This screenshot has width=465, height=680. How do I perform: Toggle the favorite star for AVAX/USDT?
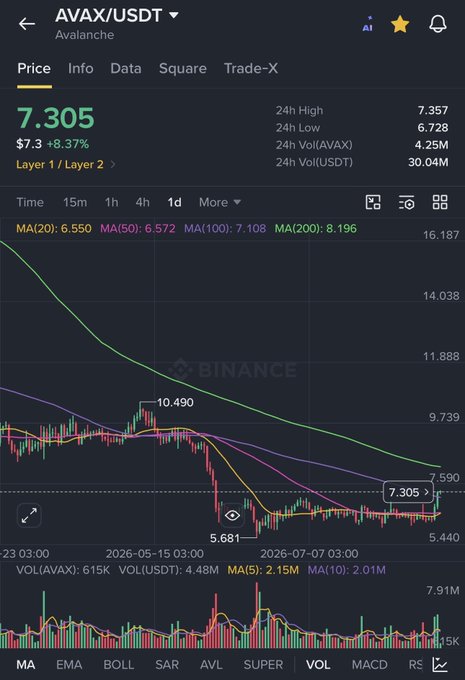point(400,24)
